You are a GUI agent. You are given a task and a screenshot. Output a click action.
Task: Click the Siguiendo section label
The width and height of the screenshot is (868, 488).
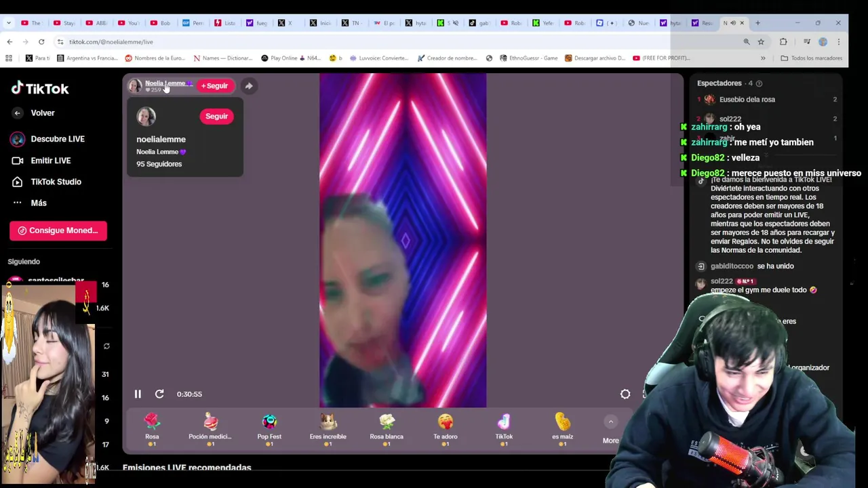pyautogui.click(x=24, y=262)
